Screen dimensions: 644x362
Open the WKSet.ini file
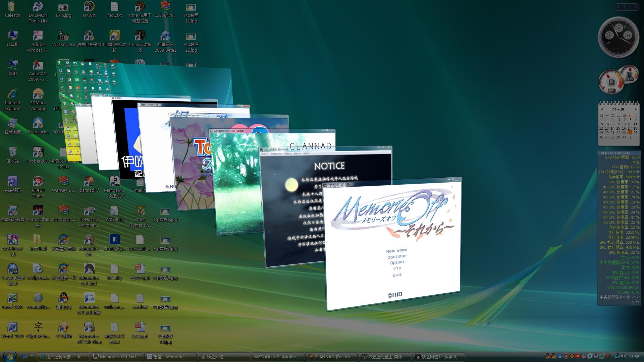pyautogui.click(x=114, y=214)
